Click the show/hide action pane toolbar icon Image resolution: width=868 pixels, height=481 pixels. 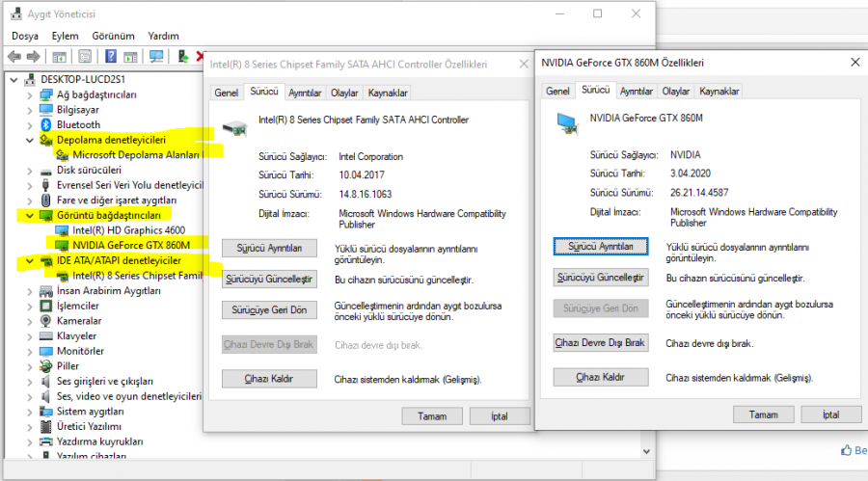130,57
